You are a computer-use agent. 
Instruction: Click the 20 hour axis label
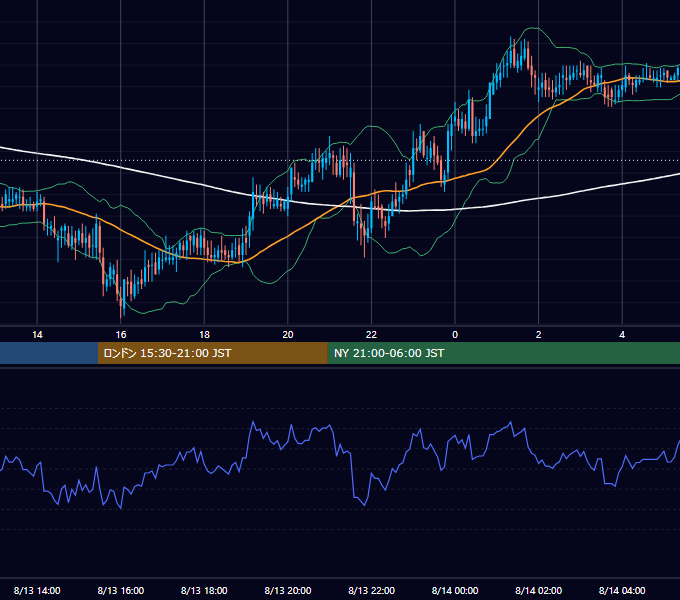coord(288,335)
